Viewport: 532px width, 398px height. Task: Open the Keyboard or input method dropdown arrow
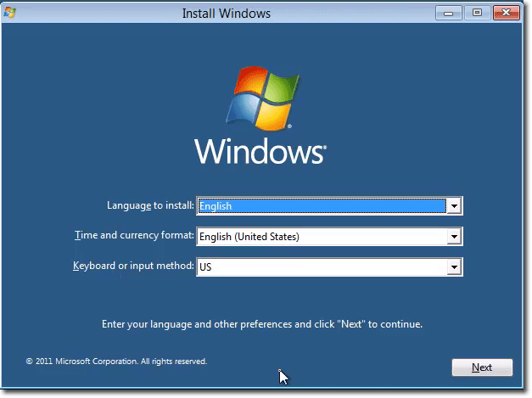click(x=454, y=267)
